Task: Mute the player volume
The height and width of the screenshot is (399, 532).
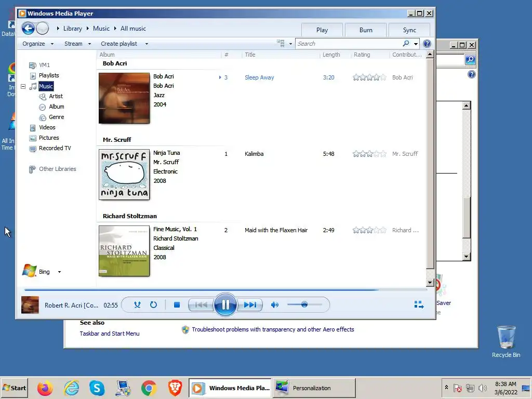Action: click(274, 304)
